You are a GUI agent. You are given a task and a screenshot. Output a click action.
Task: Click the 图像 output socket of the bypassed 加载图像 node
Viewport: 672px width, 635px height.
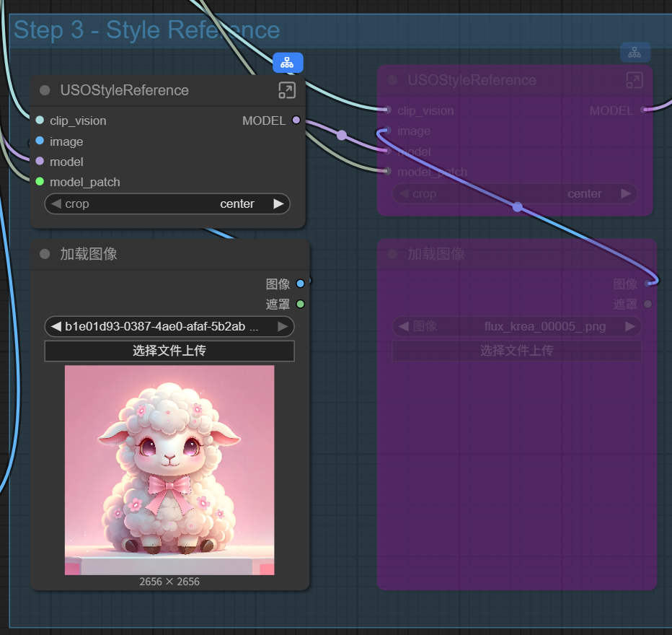click(648, 284)
